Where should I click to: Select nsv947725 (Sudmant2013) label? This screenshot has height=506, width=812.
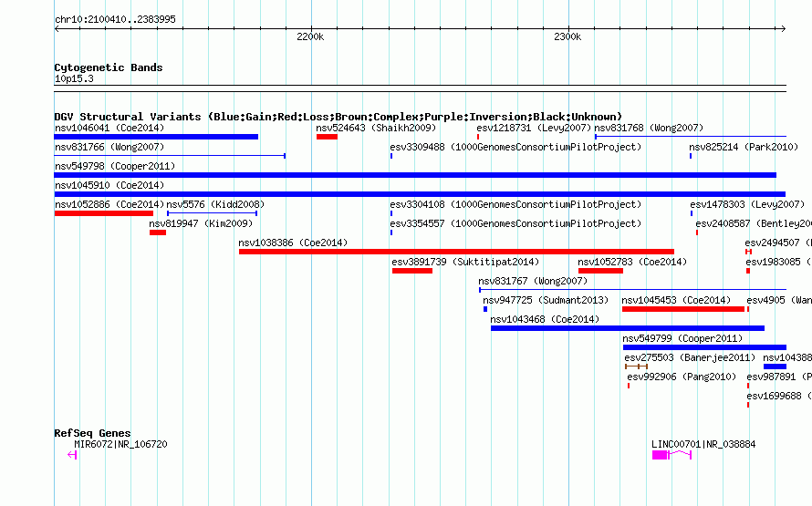[546, 300]
